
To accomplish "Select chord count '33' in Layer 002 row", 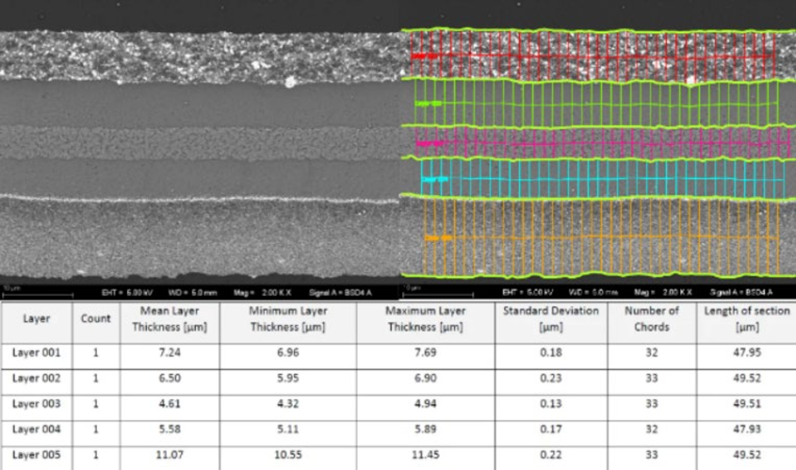I will [652, 378].
